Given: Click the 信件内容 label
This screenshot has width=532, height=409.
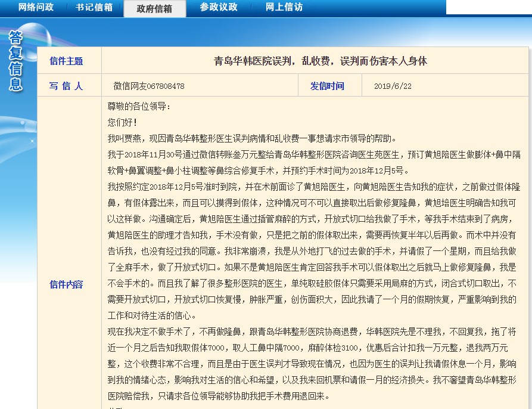Looking at the screenshot, I should coord(66,284).
